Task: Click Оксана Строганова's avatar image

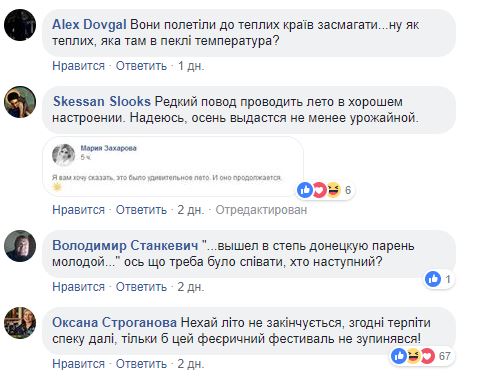Action: click(x=20, y=323)
